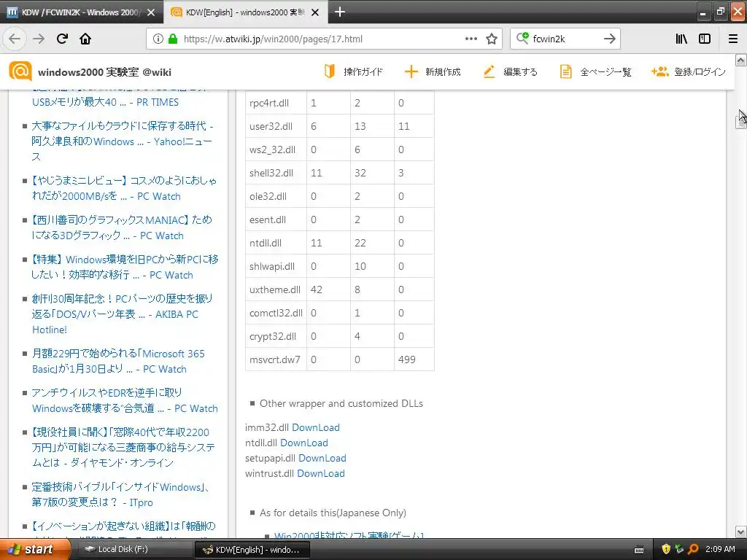
Task: Open the USBメモリが最大40 PR TIMES article
Action: coord(105,102)
